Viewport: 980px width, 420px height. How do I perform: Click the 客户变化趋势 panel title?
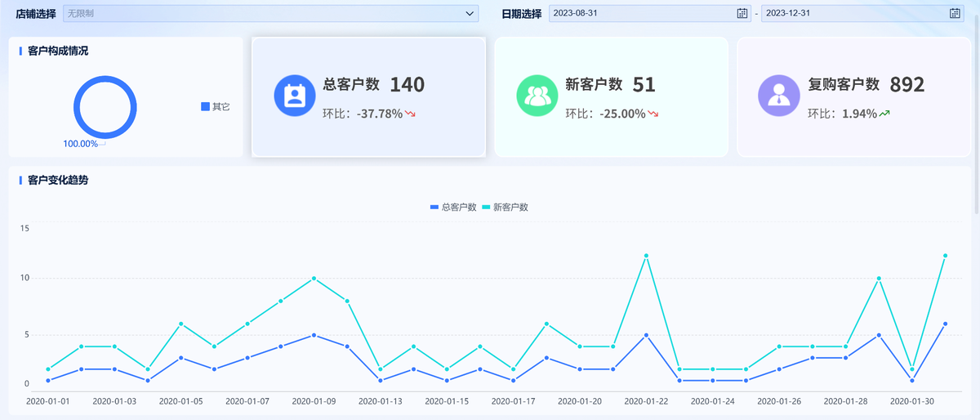(x=57, y=180)
